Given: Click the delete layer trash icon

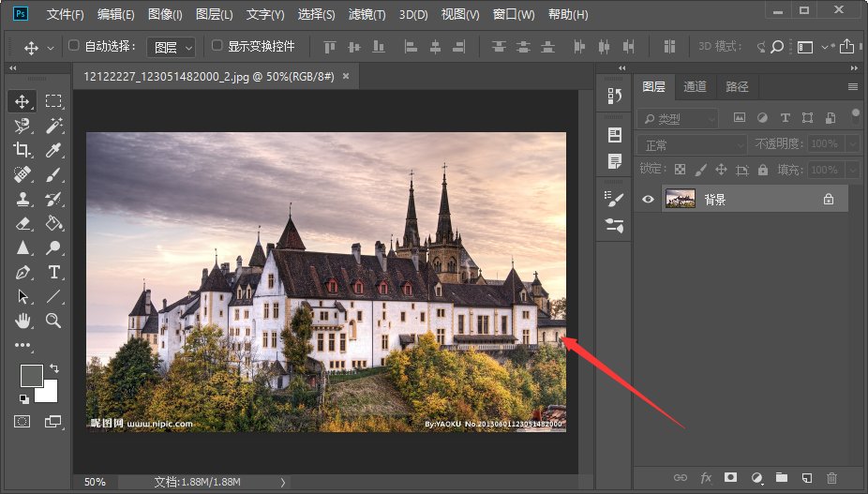Looking at the screenshot, I should 831,478.
